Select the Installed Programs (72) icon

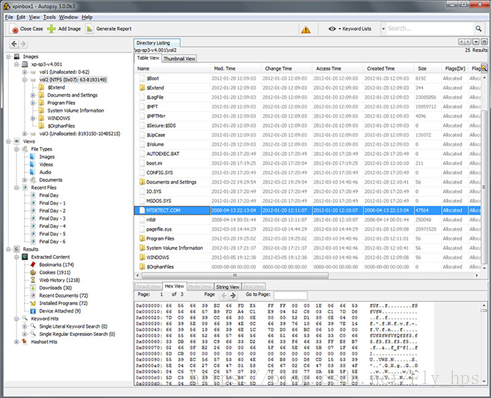pyautogui.click(x=33, y=303)
